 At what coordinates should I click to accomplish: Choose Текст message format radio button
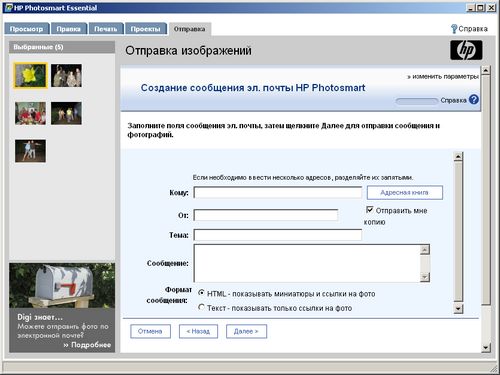(x=201, y=307)
